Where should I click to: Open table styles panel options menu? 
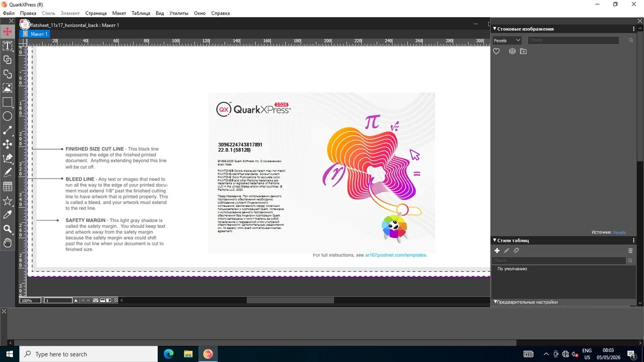pos(634,241)
